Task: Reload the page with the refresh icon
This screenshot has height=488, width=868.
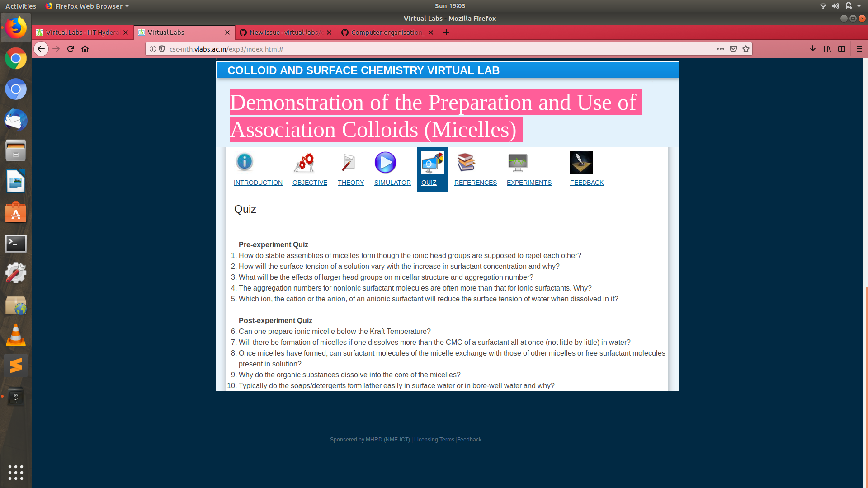Action: click(x=71, y=49)
